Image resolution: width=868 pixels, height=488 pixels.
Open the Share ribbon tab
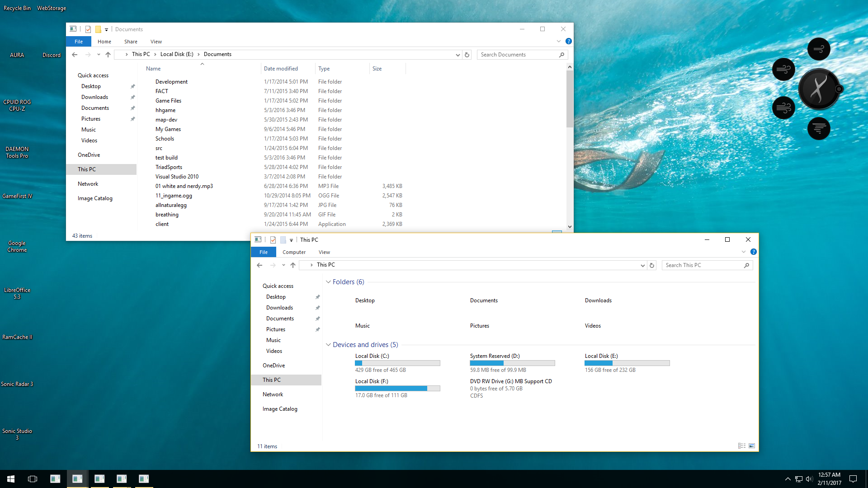click(131, 42)
